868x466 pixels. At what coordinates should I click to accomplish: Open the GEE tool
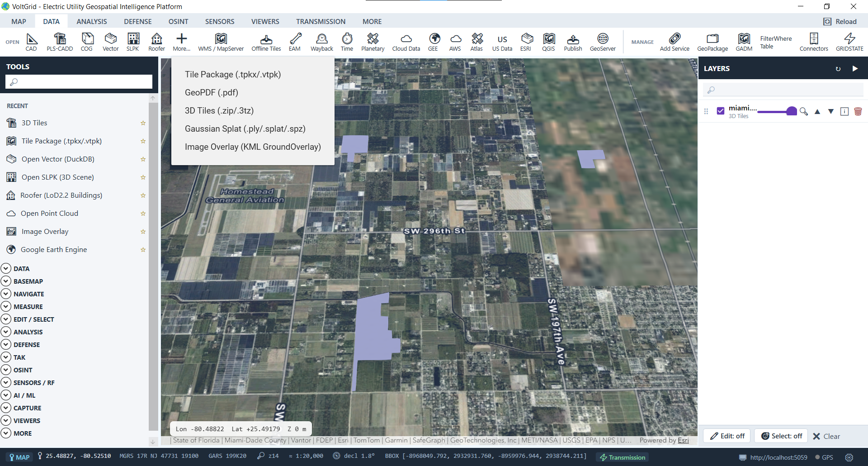[x=433, y=42]
